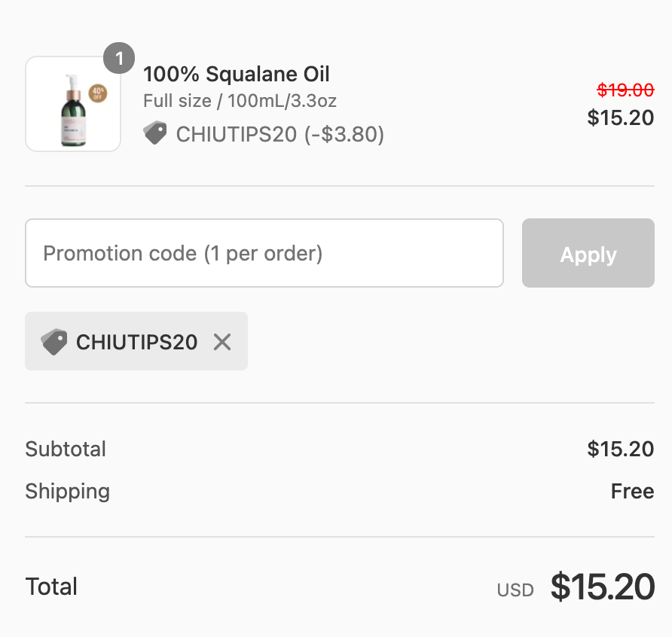Remove the CHIUTIPS20 promo code chip
The image size is (672, 637).
point(222,343)
